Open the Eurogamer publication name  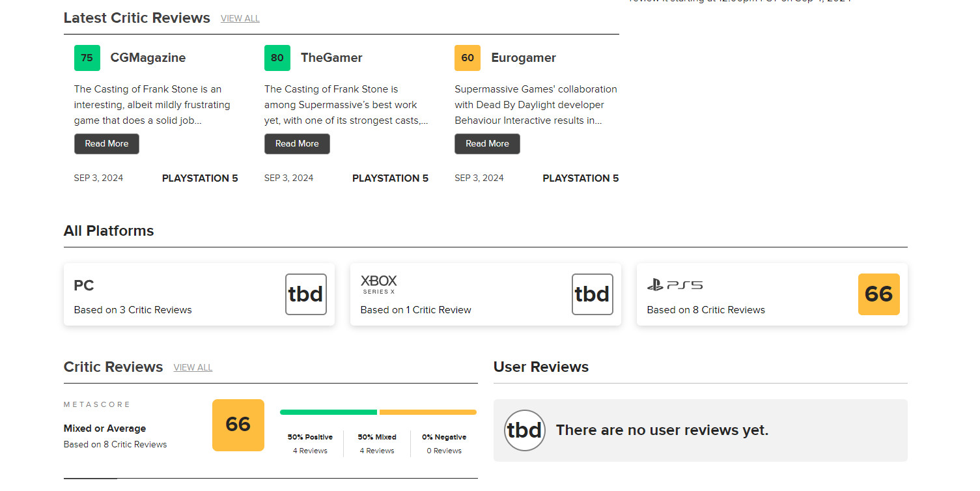point(524,58)
